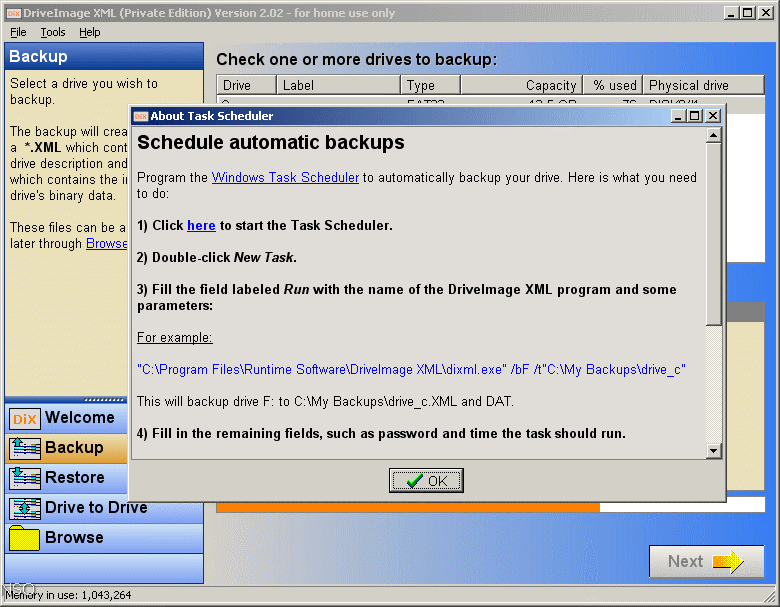780x607 pixels.
Task: Open the File menu
Action: pyautogui.click(x=18, y=32)
